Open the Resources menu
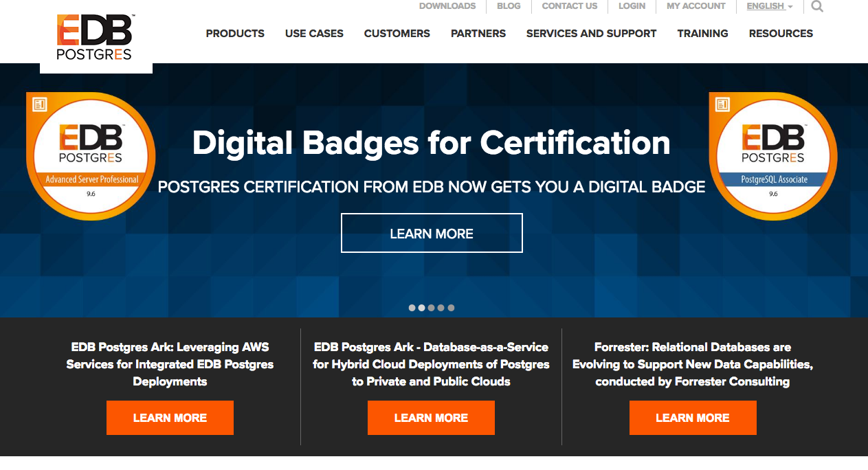This screenshot has width=868, height=470. coord(781,33)
